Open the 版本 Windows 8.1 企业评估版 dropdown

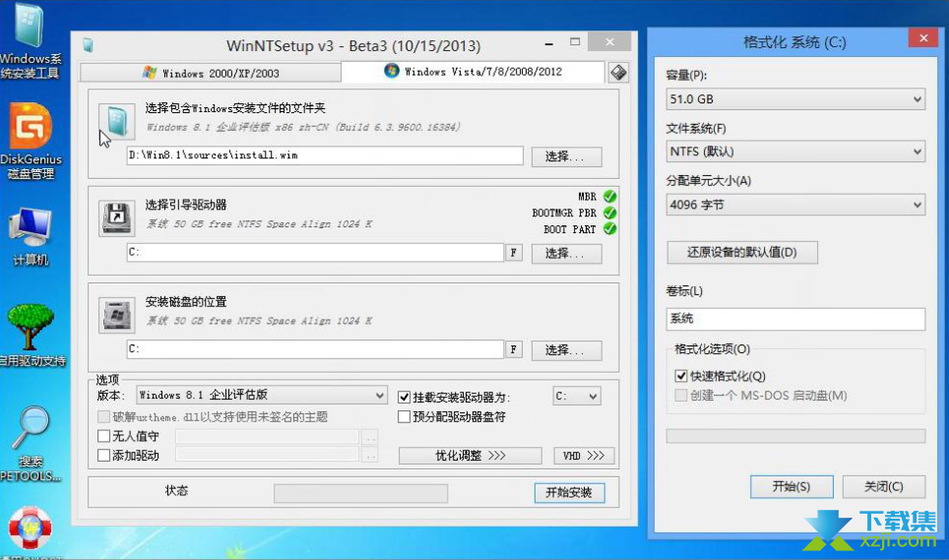click(262, 395)
